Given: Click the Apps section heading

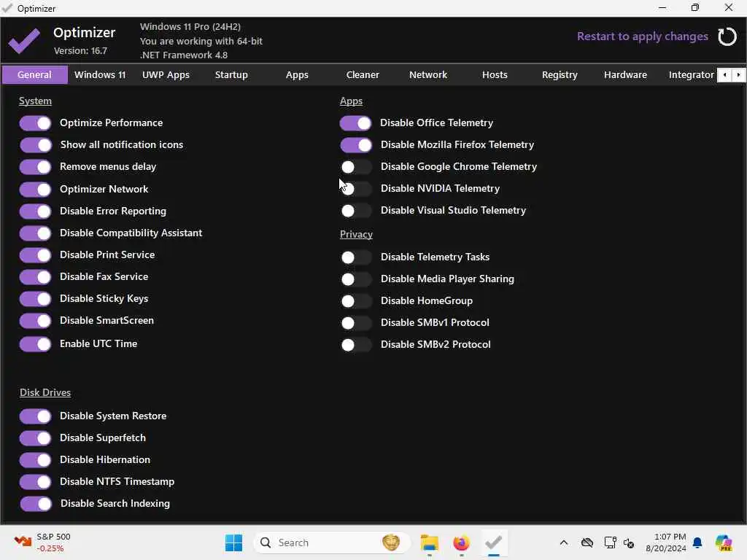Looking at the screenshot, I should pos(351,101).
